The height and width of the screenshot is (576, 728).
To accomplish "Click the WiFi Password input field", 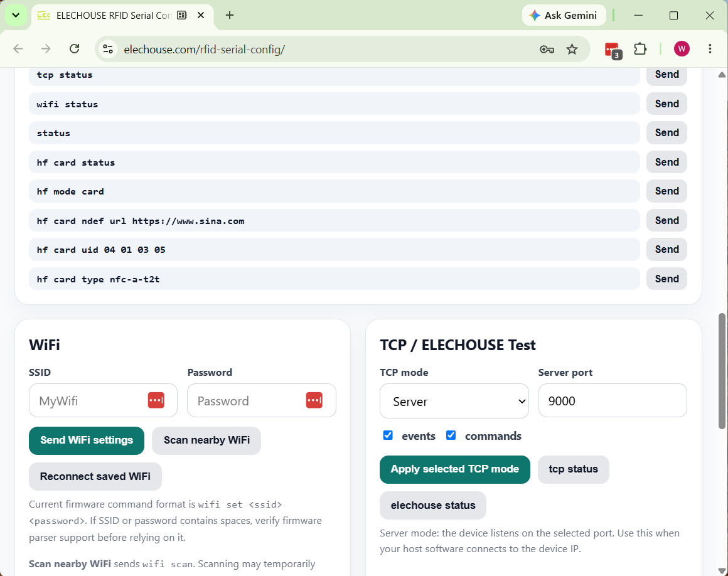I will pos(262,400).
